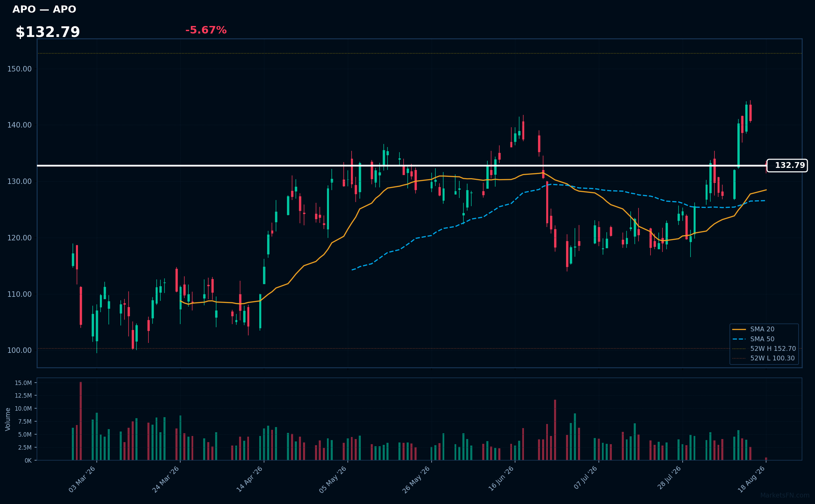This screenshot has width=815, height=504.
Task: Click the latest candlestick at 18 Aug '26
Action: point(766,167)
